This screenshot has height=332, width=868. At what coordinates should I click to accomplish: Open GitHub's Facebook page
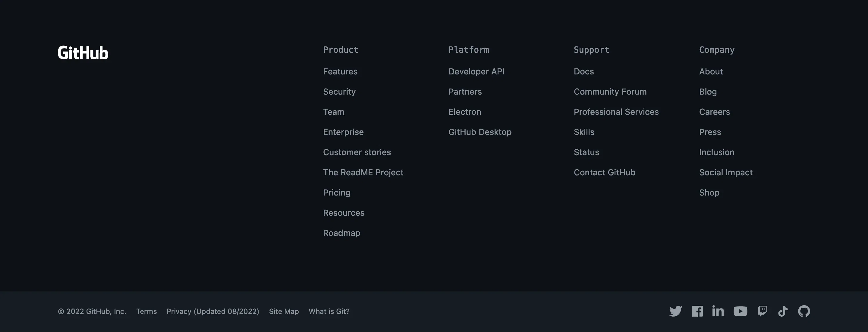tap(697, 311)
